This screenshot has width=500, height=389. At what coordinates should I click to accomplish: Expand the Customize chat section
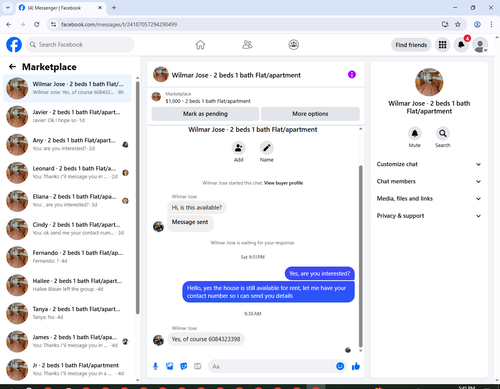(x=429, y=164)
